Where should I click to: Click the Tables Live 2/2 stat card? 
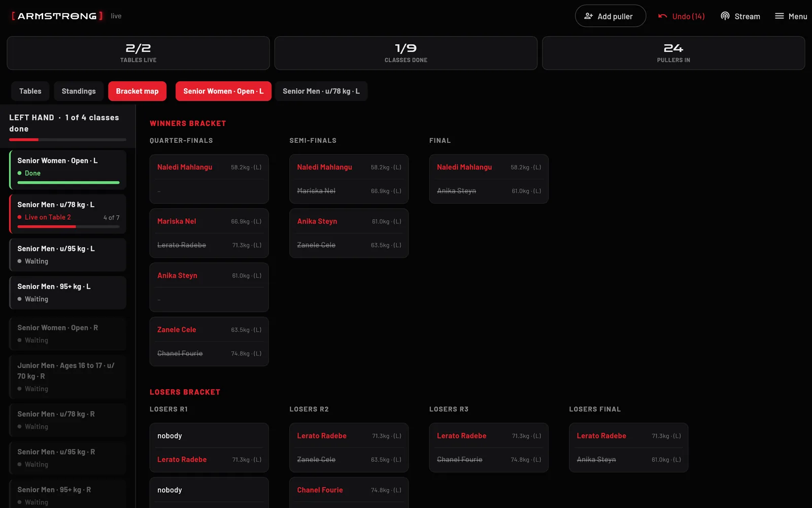[138, 53]
